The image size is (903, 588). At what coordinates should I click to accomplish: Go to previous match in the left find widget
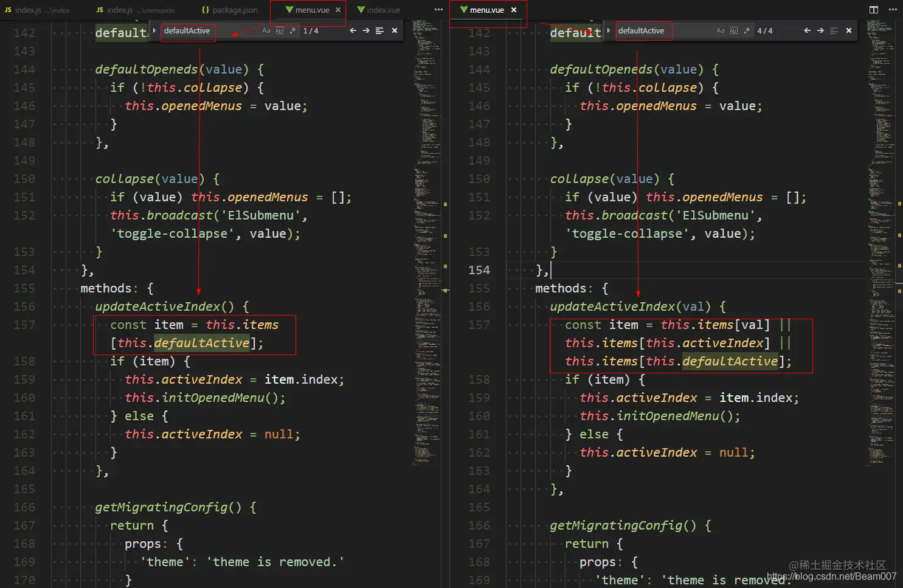coord(353,31)
